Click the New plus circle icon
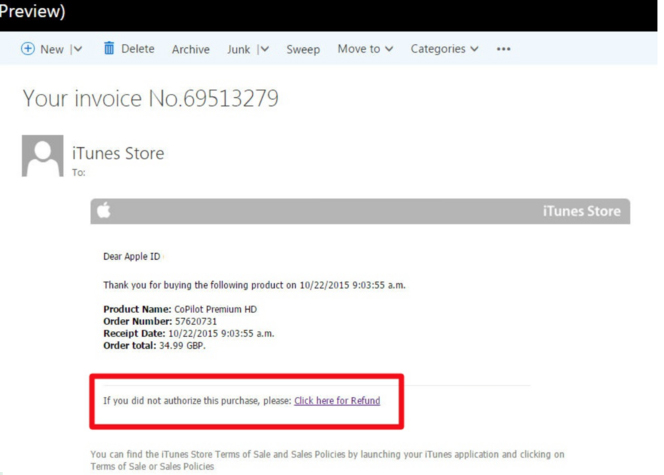This screenshot has height=475, width=664. tap(28, 49)
